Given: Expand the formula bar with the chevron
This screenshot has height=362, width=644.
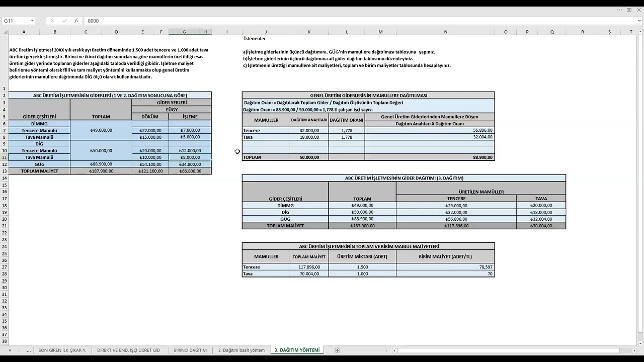Looking at the screenshot, I should [639, 21].
